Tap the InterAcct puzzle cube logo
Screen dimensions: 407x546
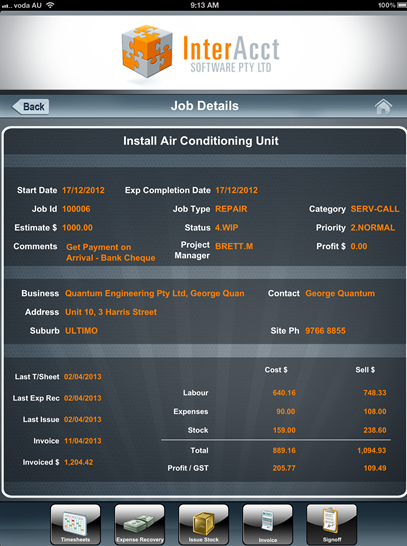point(147,51)
